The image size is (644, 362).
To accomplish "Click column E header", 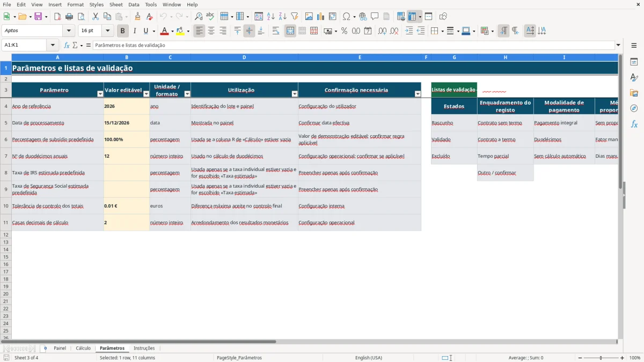I will click(360, 57).
